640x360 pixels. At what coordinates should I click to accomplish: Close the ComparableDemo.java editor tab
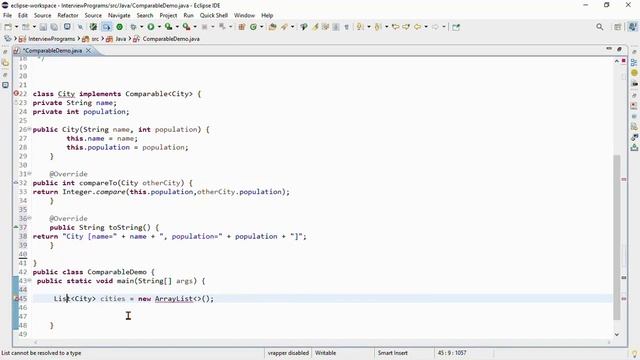click(x=88, y=51)
